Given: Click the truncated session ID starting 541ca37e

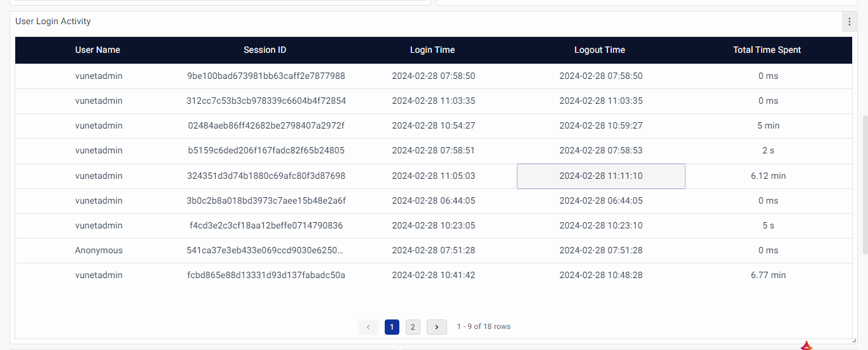Looking at the screenshot, I should (x=265, y=251).
